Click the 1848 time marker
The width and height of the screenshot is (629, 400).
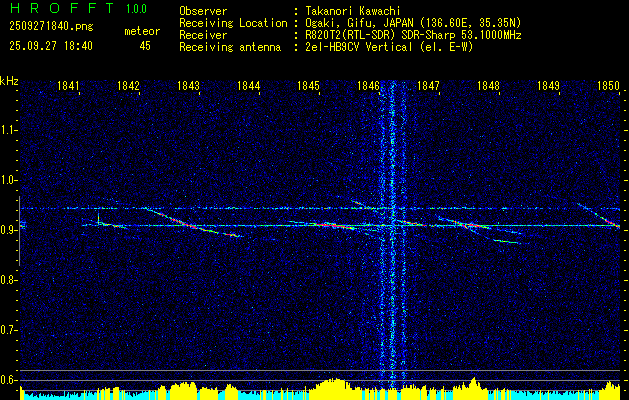[x=489, y=86]
